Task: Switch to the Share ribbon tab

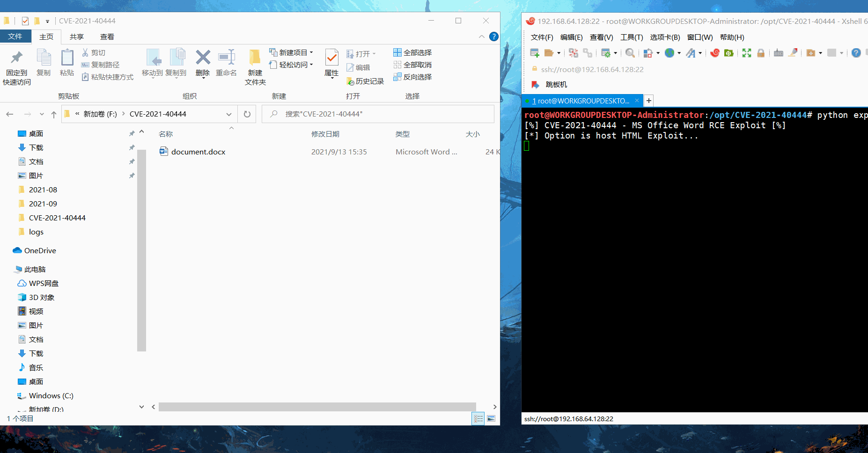Action: [76, 37]
